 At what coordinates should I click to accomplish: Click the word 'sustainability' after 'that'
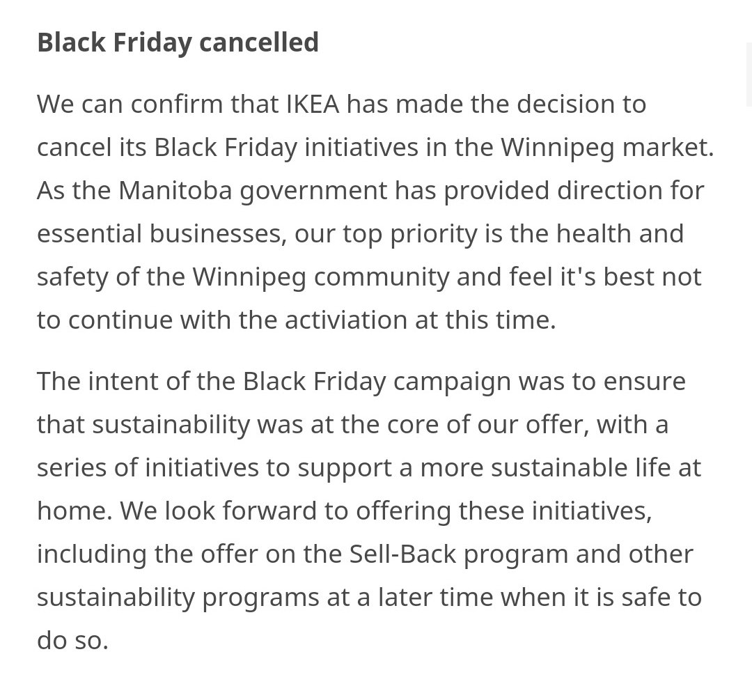click(171, 426)
